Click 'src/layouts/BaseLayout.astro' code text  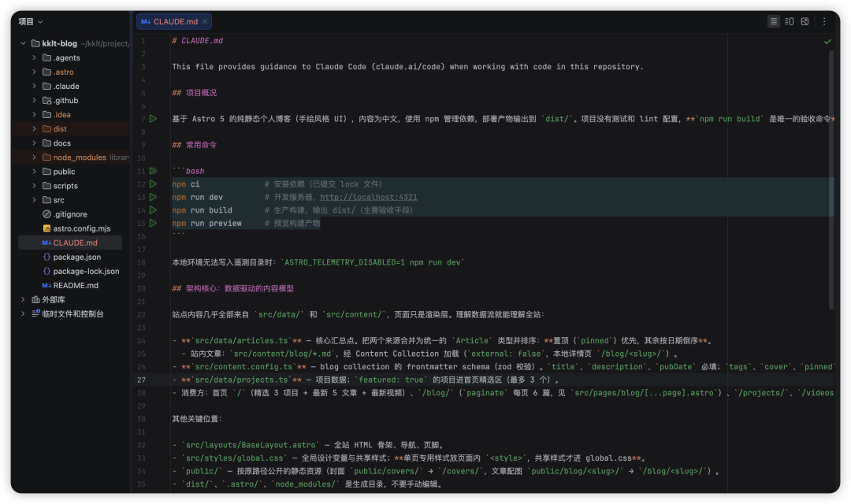(x=251, y=445)
